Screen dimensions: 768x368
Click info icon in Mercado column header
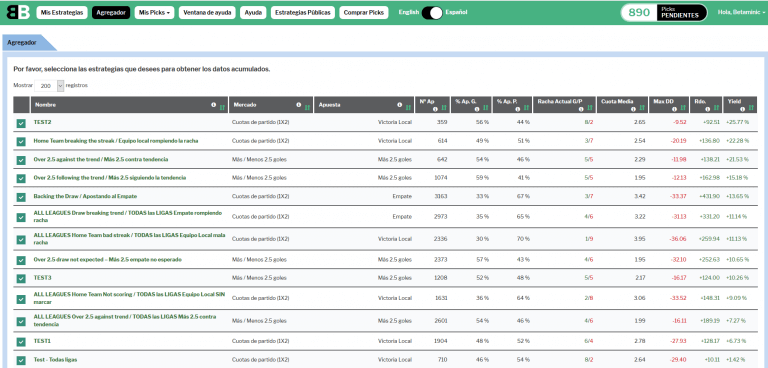coord(299,105)
